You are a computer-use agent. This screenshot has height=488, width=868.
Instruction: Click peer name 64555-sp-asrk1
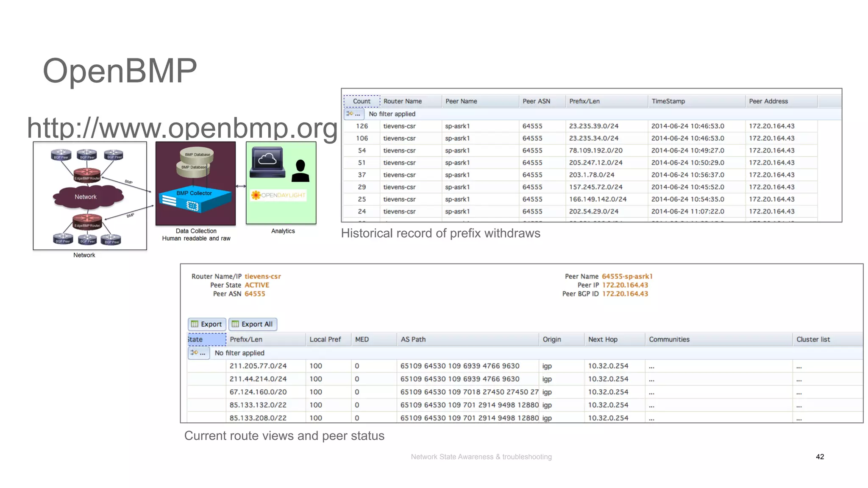pos(627,277)
